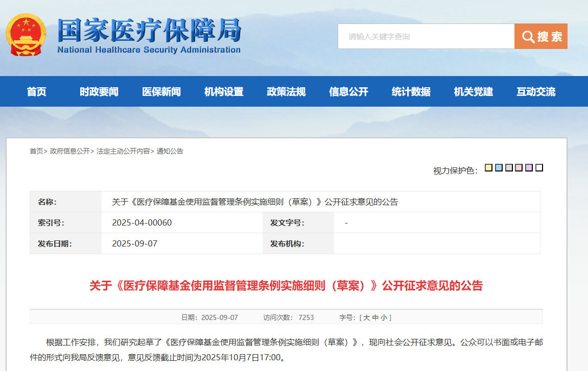Open the 政府信息公开 breadcrumb link
This screenshot has width=588, height=371.
pyautogui.click(x=69, y=151)
